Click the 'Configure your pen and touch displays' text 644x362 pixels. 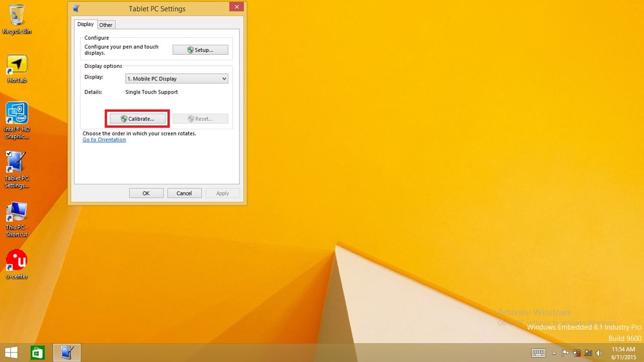pos(121,50)
